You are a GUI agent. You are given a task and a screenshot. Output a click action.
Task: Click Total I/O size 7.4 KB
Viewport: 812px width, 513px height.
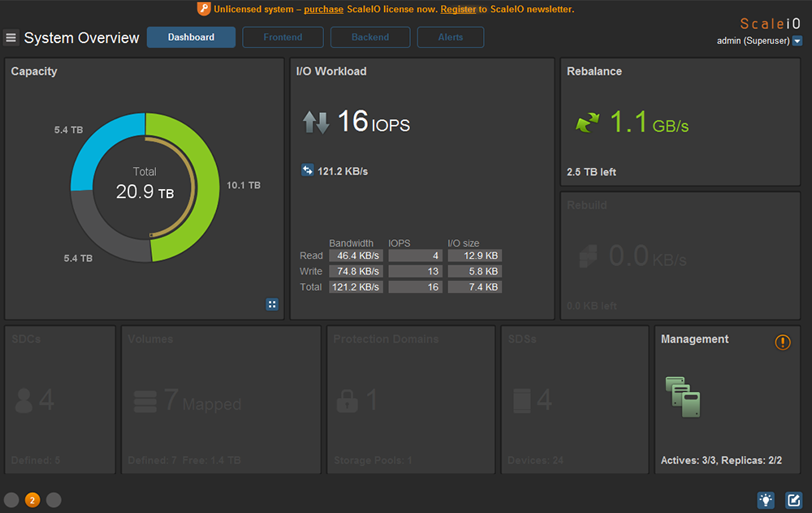[x=475, y=287]
